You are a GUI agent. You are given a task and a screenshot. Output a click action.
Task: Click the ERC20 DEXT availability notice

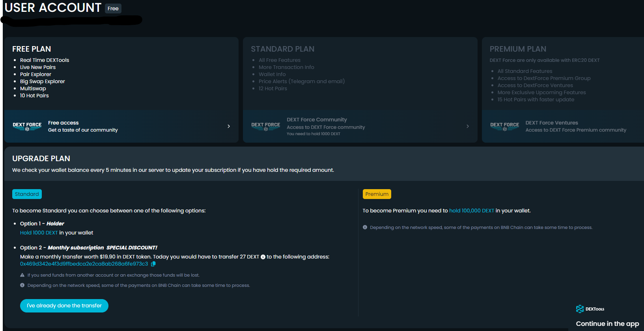[545, 60]
